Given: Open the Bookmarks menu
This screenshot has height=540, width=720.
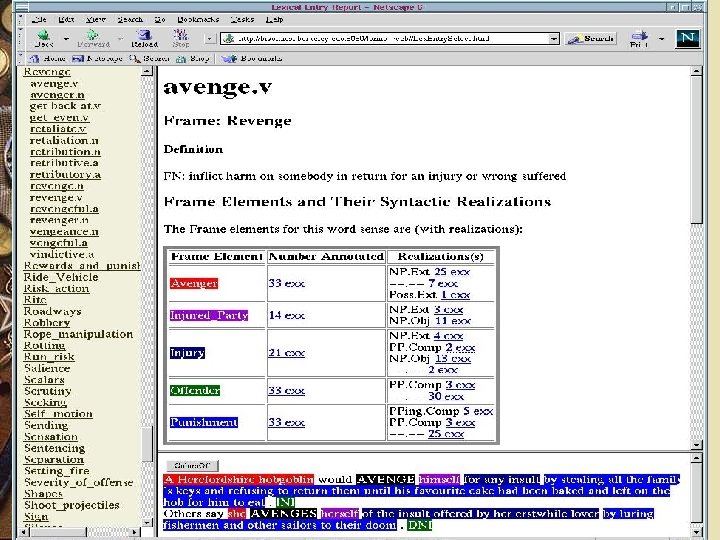Looking at the screenshot, I should pos(198,19).
